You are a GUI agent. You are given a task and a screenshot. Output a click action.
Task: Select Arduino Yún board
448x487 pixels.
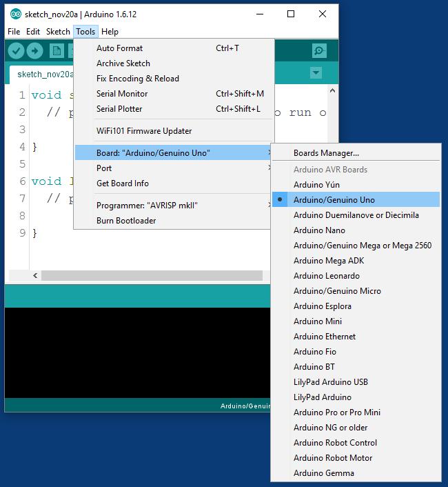pyautogui.click(x=356, y=185)
